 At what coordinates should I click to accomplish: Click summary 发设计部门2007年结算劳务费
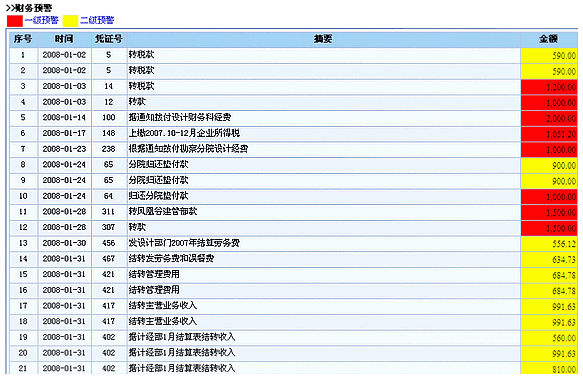click(184, 243)
